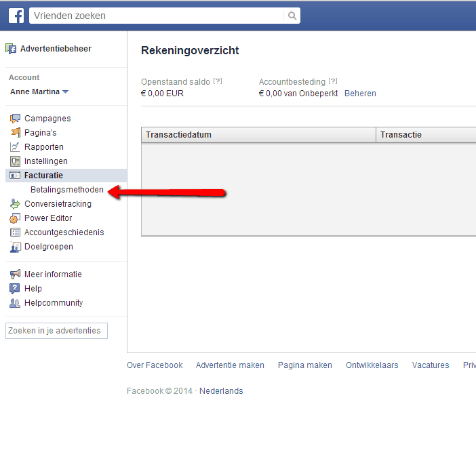Click the Helpcommunity people icon
This screenshot has width=476, height=467.
point(15,303)
